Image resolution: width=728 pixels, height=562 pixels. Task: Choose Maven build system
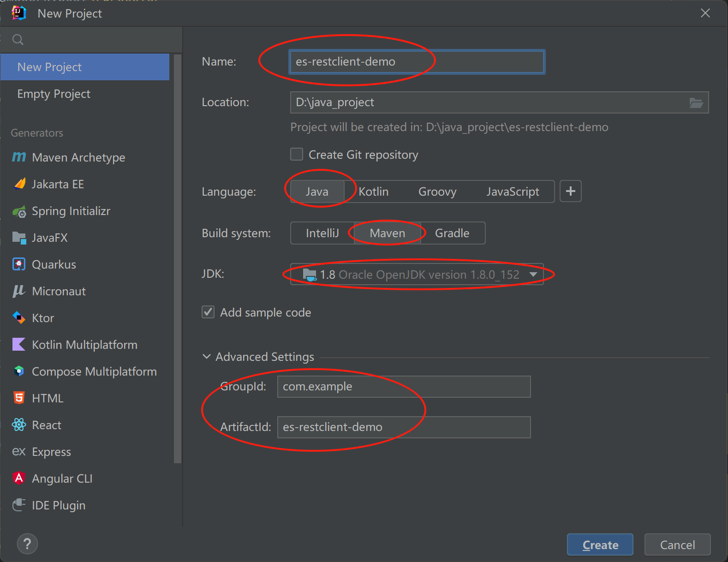388,233
